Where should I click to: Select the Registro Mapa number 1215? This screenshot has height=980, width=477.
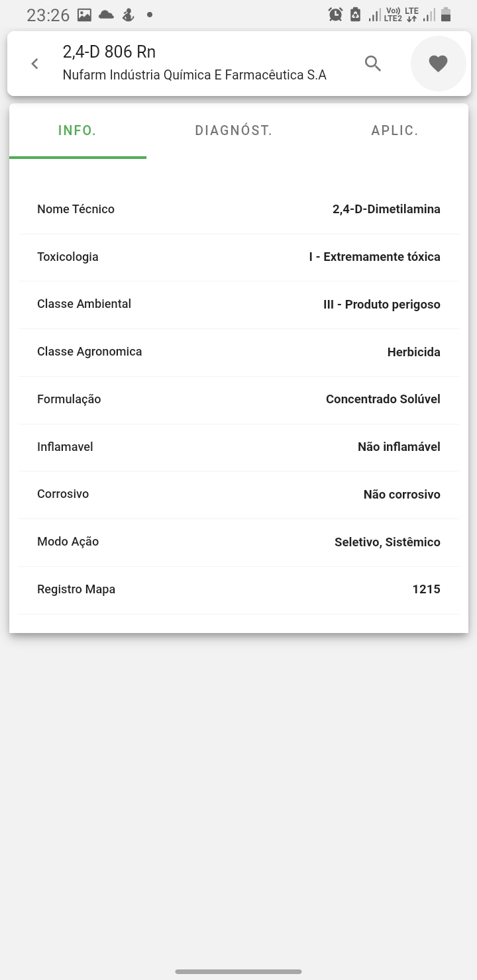pos(426,589)
